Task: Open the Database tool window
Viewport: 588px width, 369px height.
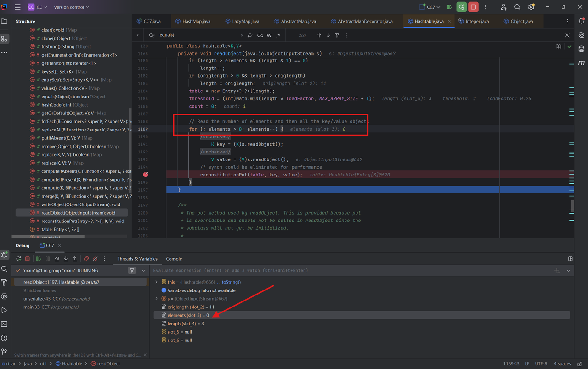Action: click(x=582, y=49)
